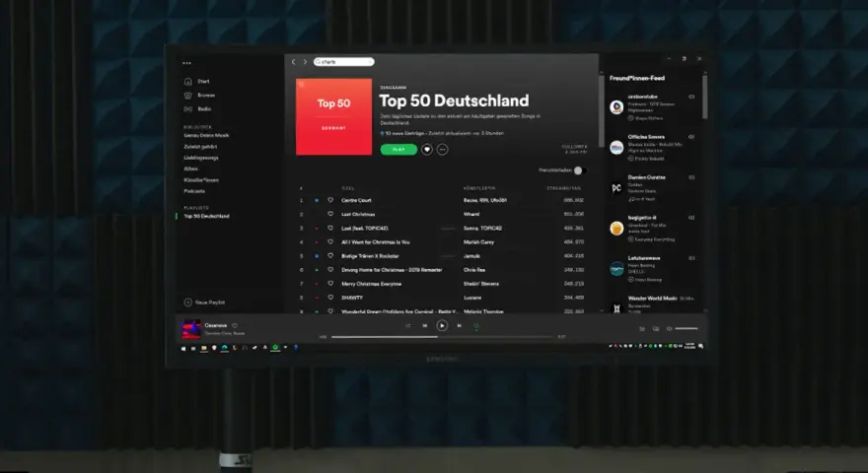Viewport: 868px width, 473px height.
Task: Click the friend feed scrollbar
Action: coord(704,97)
